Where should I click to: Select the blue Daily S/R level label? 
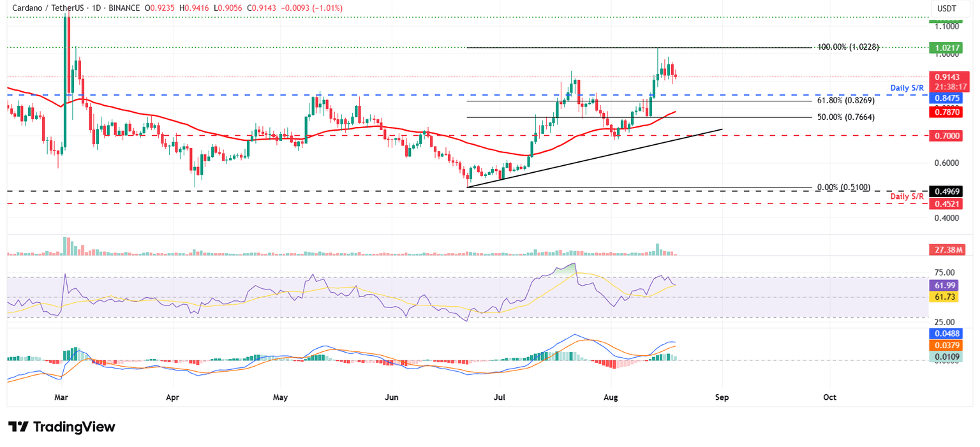tap(907, 88)
